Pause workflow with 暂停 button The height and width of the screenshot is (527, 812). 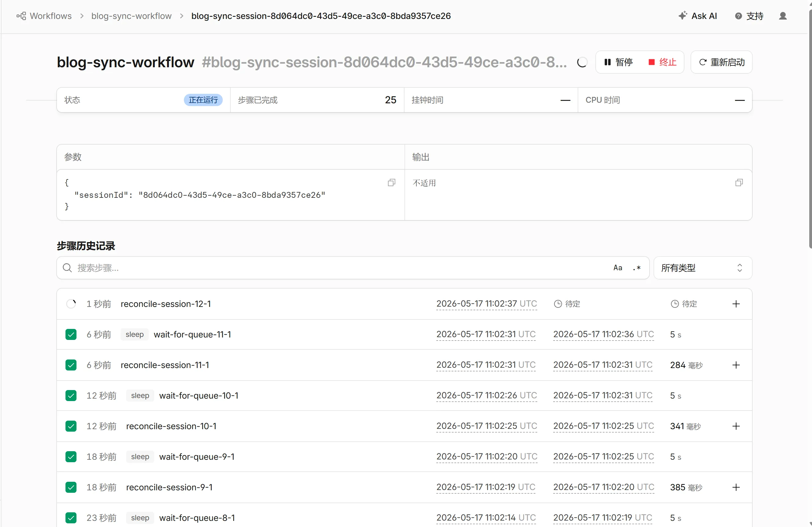point(618,62)
